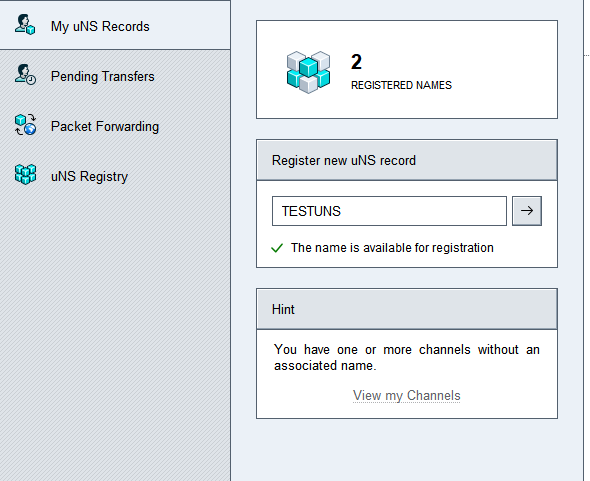Screen dimensions: 590x481
Task: Click the registered names cube cluster icon
Action: click(x=308, y=72)
